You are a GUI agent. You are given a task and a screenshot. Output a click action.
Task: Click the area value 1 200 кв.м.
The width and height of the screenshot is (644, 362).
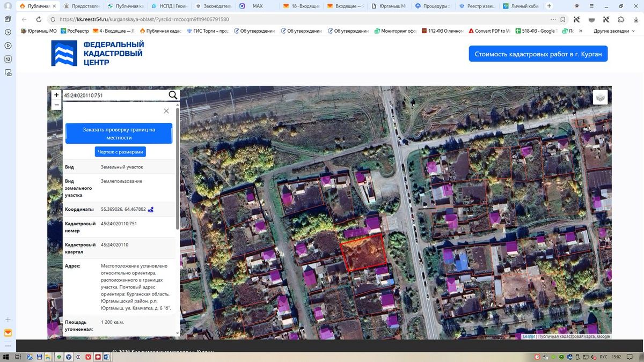pyautogui.click(x=113, y=322)
